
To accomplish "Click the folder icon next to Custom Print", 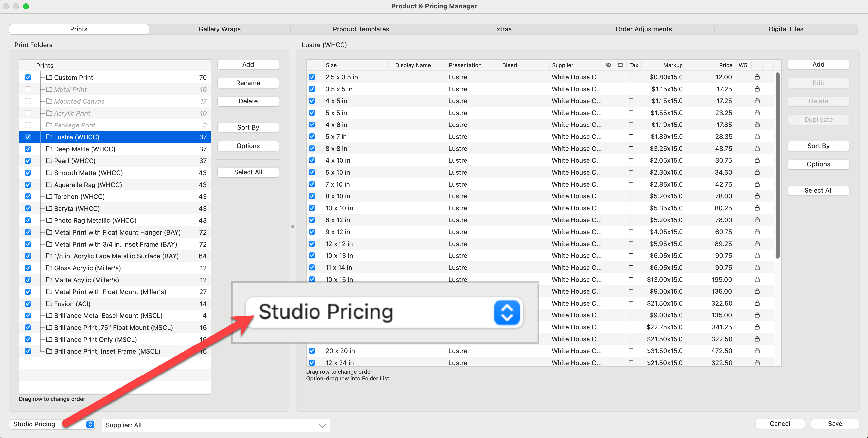I will 49,77.
